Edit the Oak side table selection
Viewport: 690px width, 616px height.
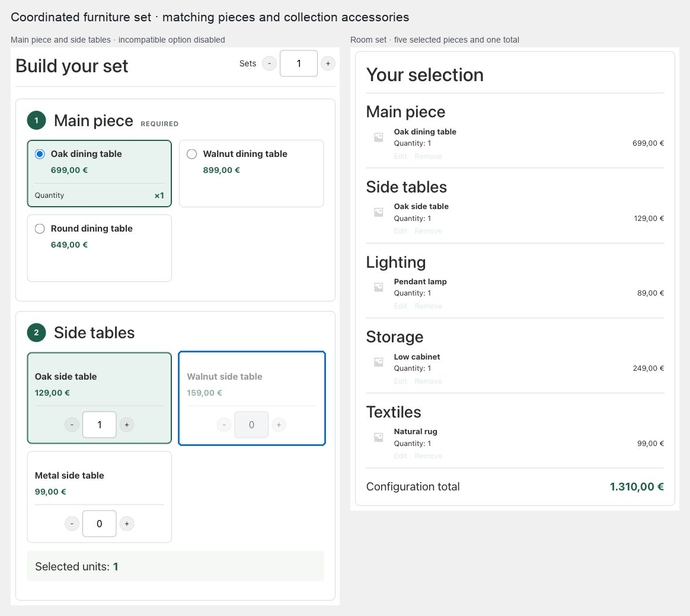[401, 231]
